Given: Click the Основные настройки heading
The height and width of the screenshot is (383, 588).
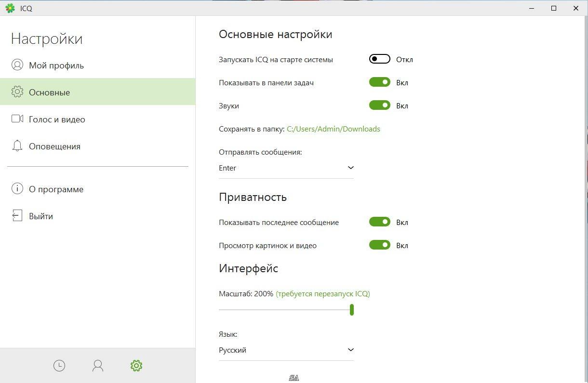Looking at the screenshot, I should coord(276,34).
